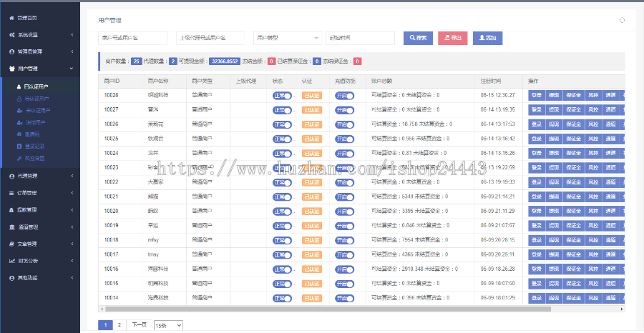The image size is (644, 333).
Task: Open the 15条 page size dropdown
Action: point(168,325)
